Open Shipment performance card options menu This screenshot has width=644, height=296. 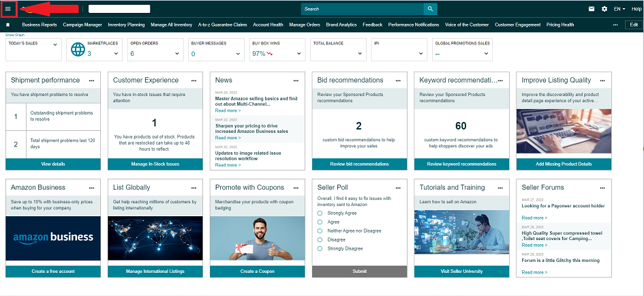[x=92, y=80]
